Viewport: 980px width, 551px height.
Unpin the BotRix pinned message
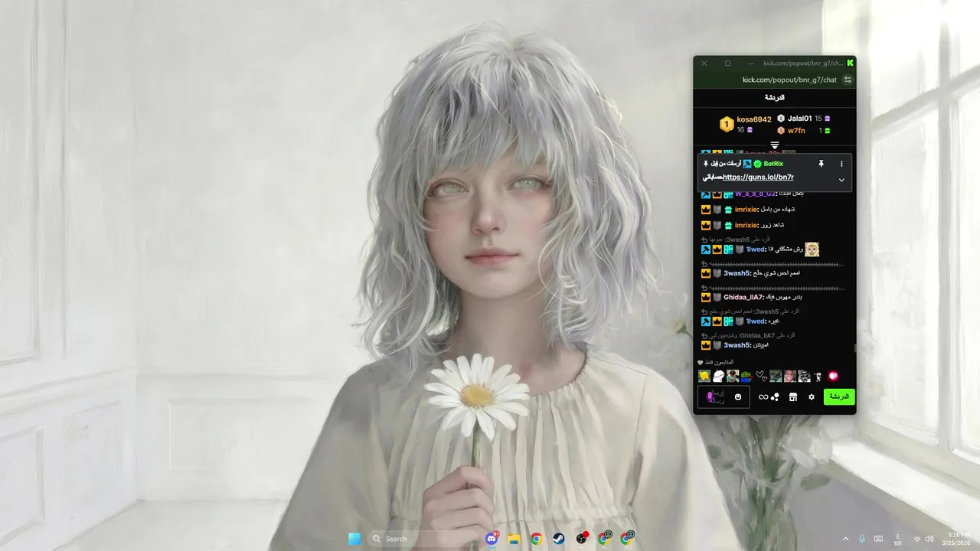[821, 164]
